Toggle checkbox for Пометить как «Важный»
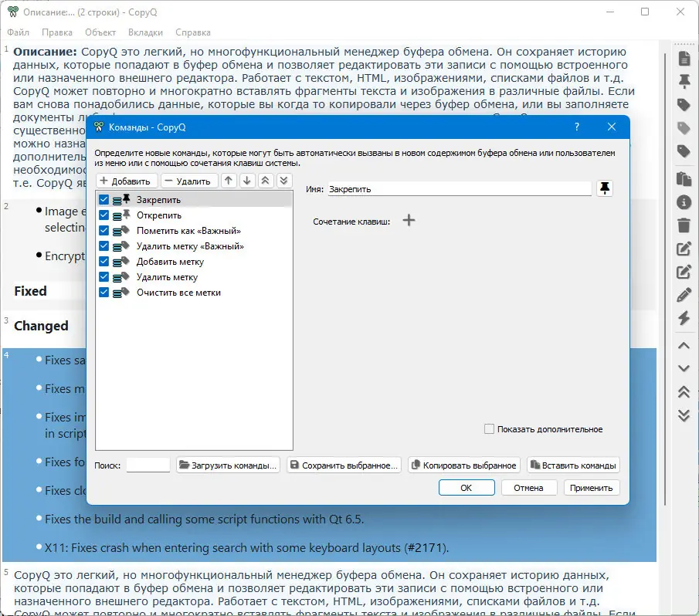Viewport: 699px width, 616px height. [103, 231]
